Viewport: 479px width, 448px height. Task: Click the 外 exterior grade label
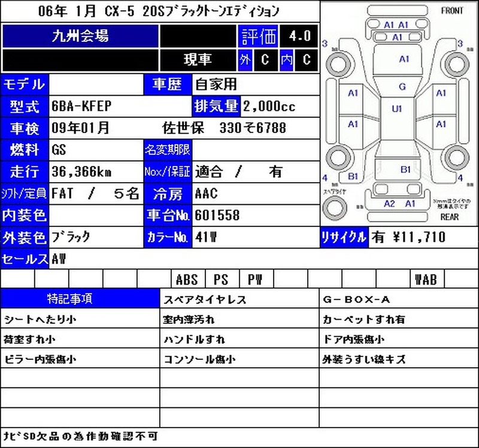pyautogui.click(x=245, y=60)
